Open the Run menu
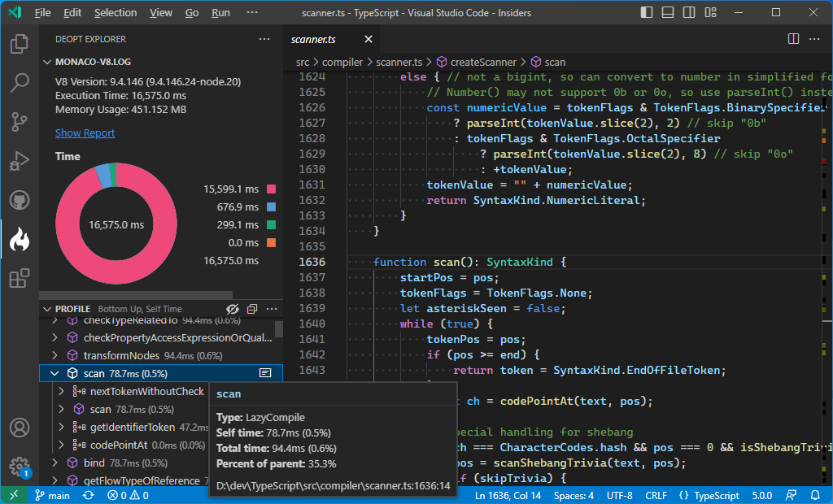The height and width of the screenshot is (504, 833). (221, 12)
